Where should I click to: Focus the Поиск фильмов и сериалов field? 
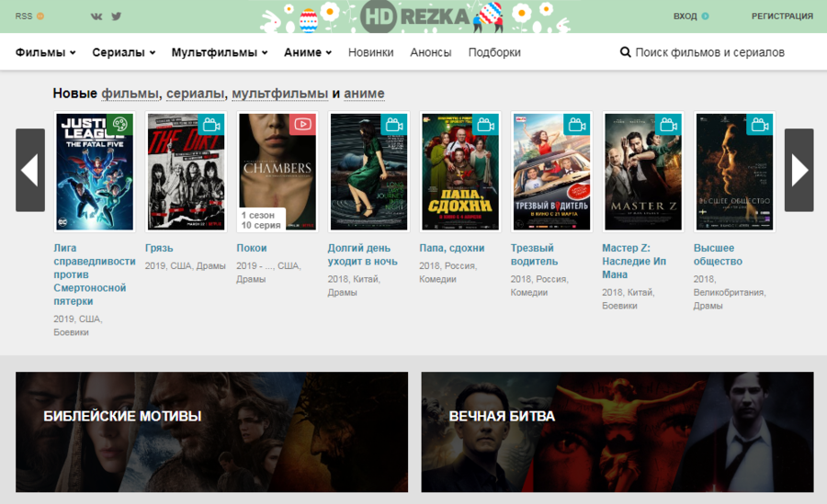(710, 52)
